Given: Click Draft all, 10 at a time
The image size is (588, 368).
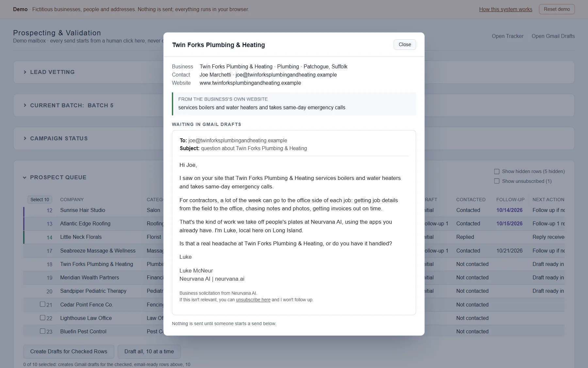Looking at the screenshot, I should click(x=149, y=351).
